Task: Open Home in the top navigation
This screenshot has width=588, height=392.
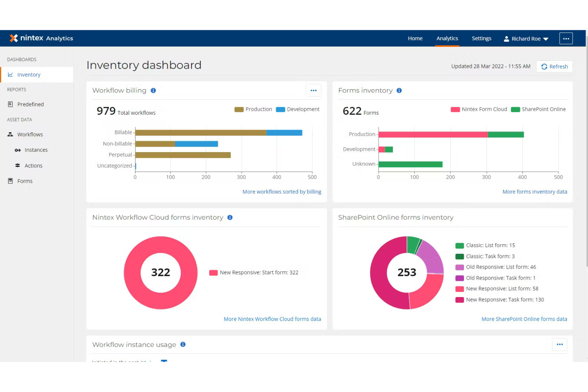Action: (x=415, y=39)
